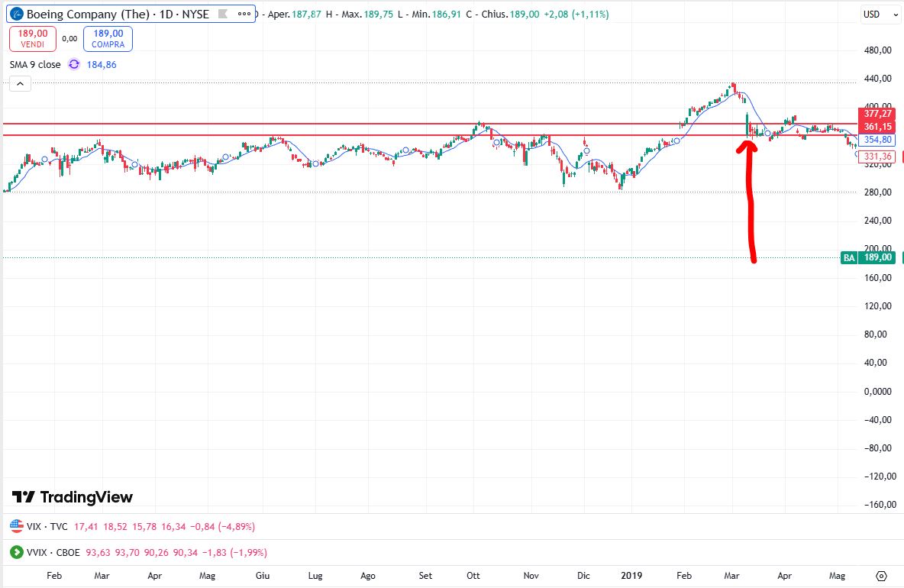Click the TradingView logo

[73, 497]
